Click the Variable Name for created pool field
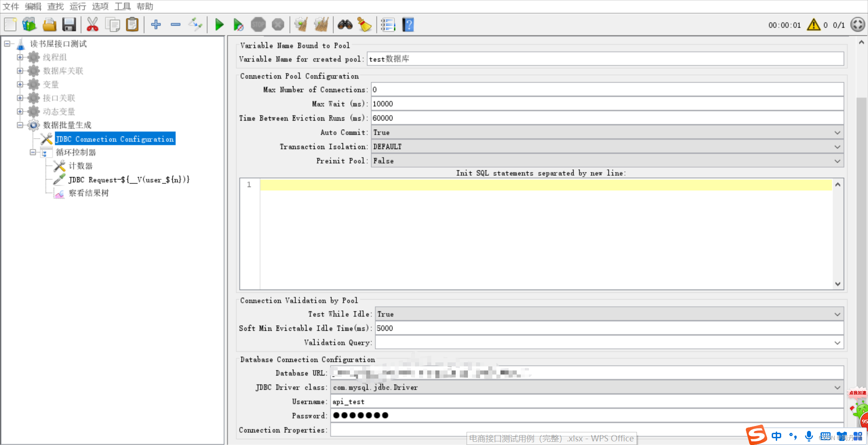The width and height of the screenshot is (868, 445). click(605, 59)
